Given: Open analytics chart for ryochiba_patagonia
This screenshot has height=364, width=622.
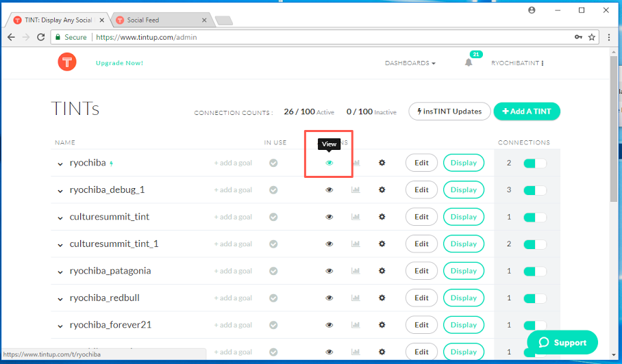Looking at the screenshot, I should (x=356, y=271).
